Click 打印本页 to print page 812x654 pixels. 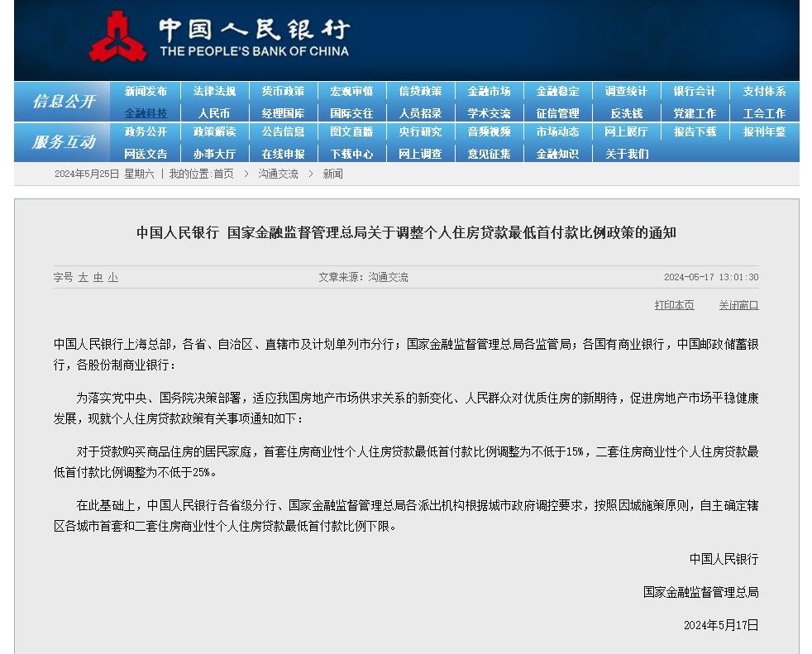tap(674, 305)
